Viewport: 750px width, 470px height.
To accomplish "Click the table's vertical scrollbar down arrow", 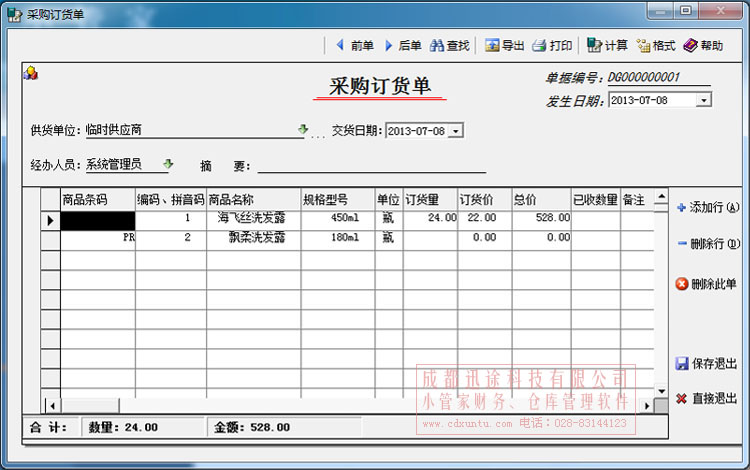I will click(659, 391).
